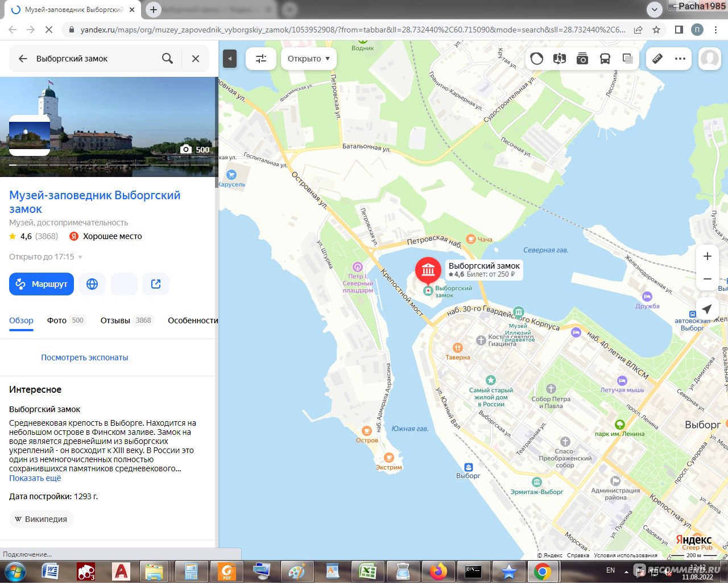Reload the page in browser toolbar
This screenshot has height=584, width=728.
tap(48, 30)
